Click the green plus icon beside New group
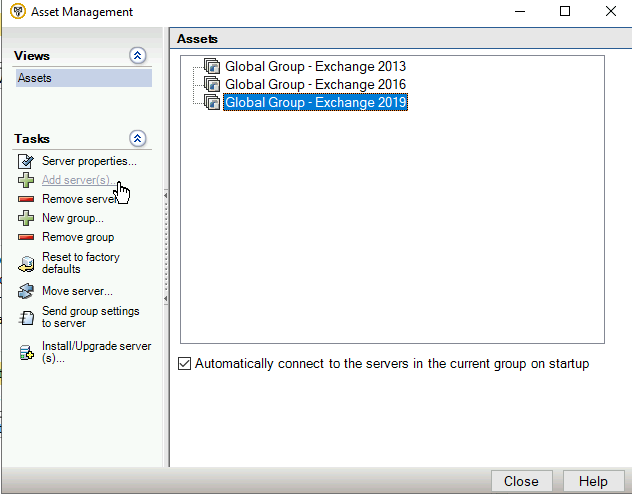 click(26, 218)
